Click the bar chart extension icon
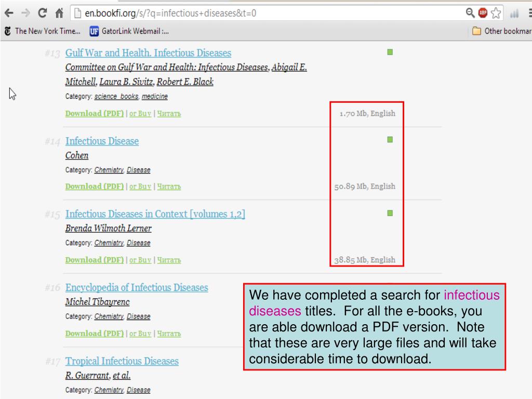The height and width of the screenshot is (399, 532). tap(514, 13)
